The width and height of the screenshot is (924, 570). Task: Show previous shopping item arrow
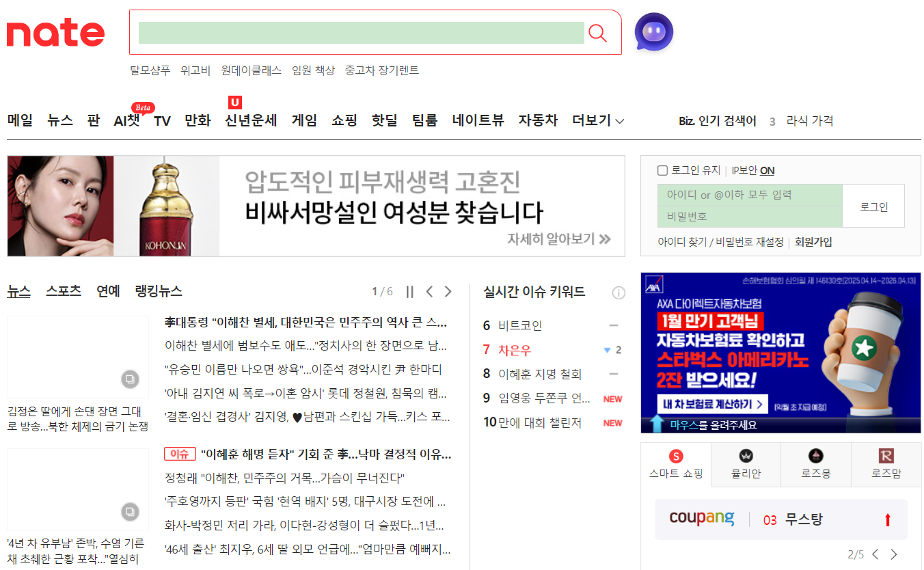875,554
